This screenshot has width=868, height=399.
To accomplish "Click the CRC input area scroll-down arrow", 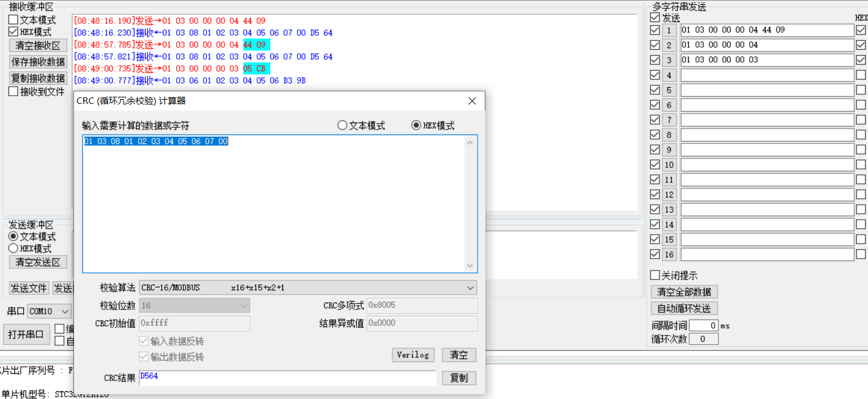I will [470, 266].
